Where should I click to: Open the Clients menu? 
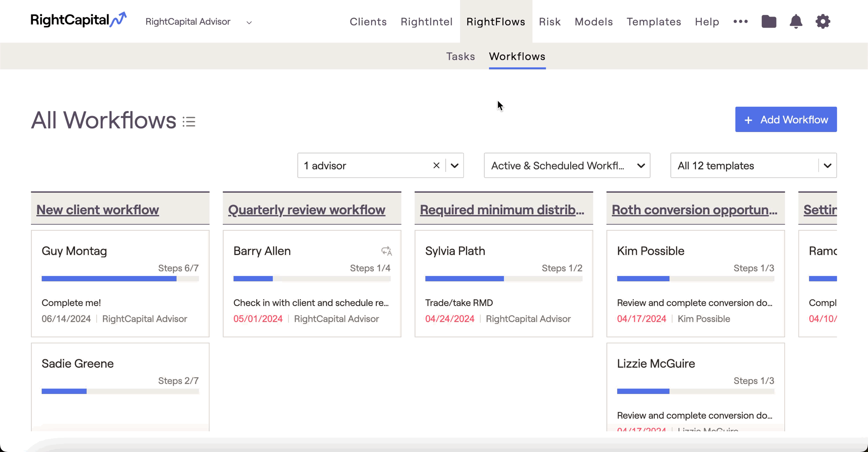[368, 22]
